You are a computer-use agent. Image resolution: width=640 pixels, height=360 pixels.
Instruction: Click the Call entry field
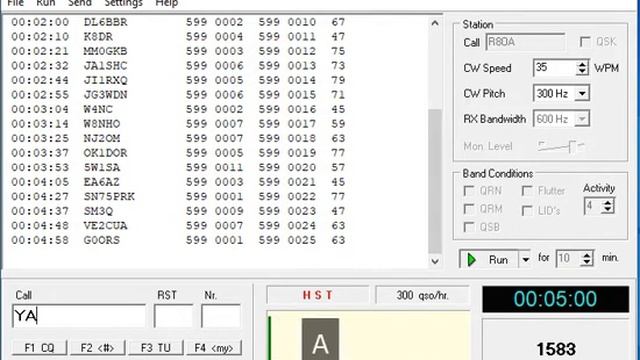[79, 316]
